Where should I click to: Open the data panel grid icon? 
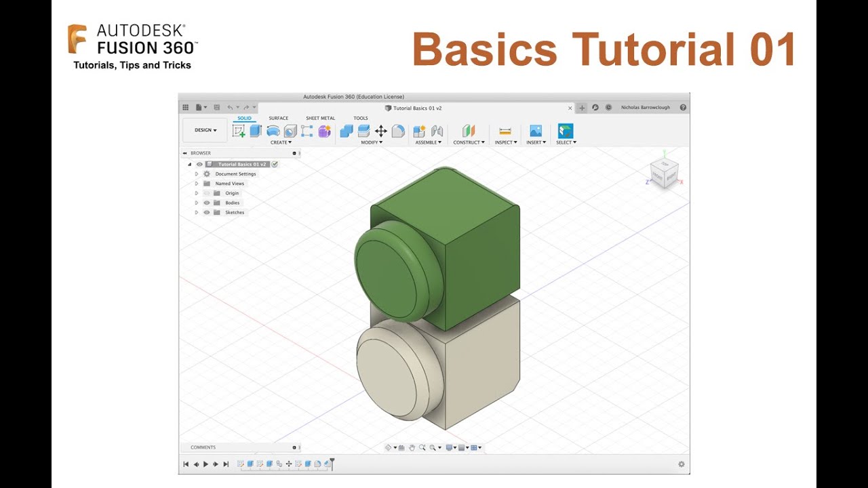point(185,108)
